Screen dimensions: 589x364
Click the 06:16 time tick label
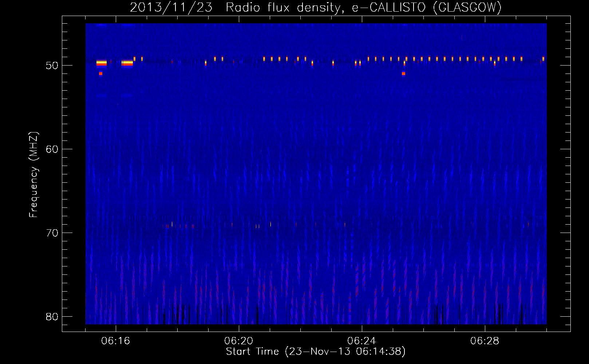116,341
